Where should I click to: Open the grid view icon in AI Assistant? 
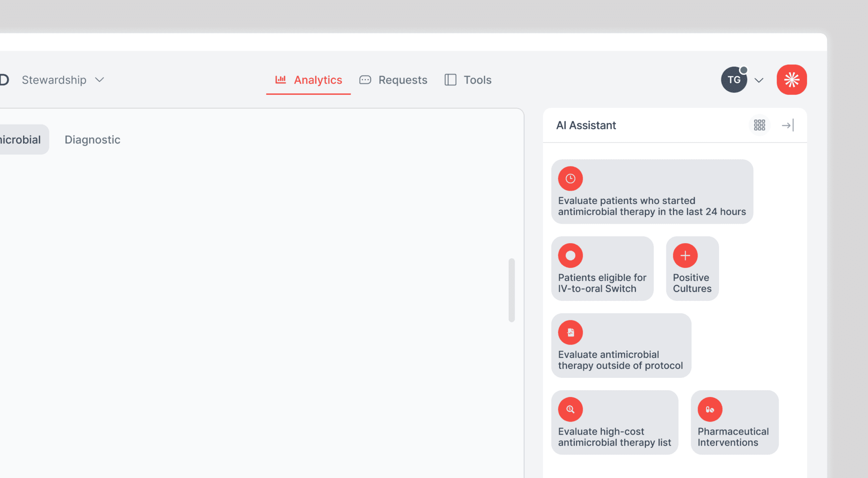pyautogui.click(x=759, y=125)
